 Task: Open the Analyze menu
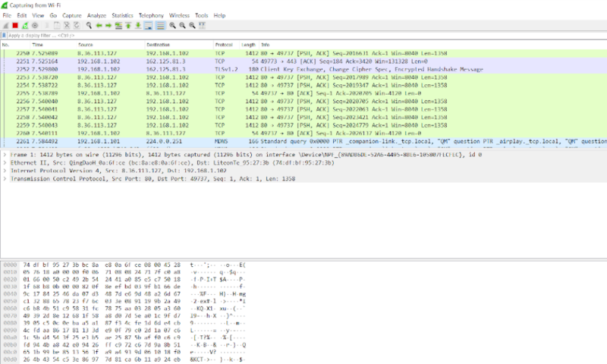point(96,15)
